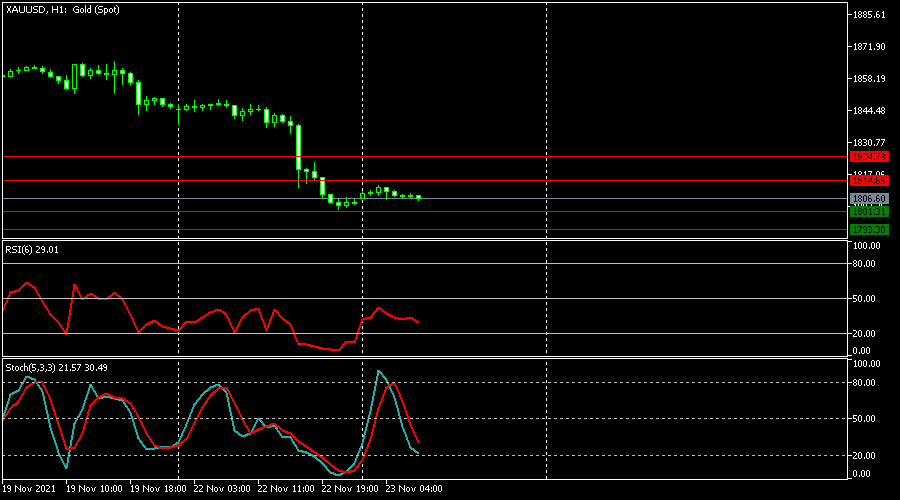Click the 19 Nov 2021 time label

click(29, 489)
